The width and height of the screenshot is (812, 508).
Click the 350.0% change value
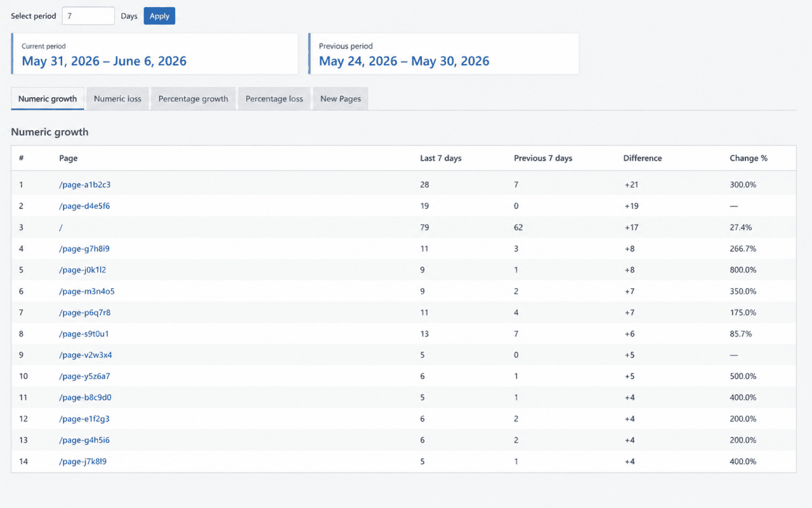point(743,291)
